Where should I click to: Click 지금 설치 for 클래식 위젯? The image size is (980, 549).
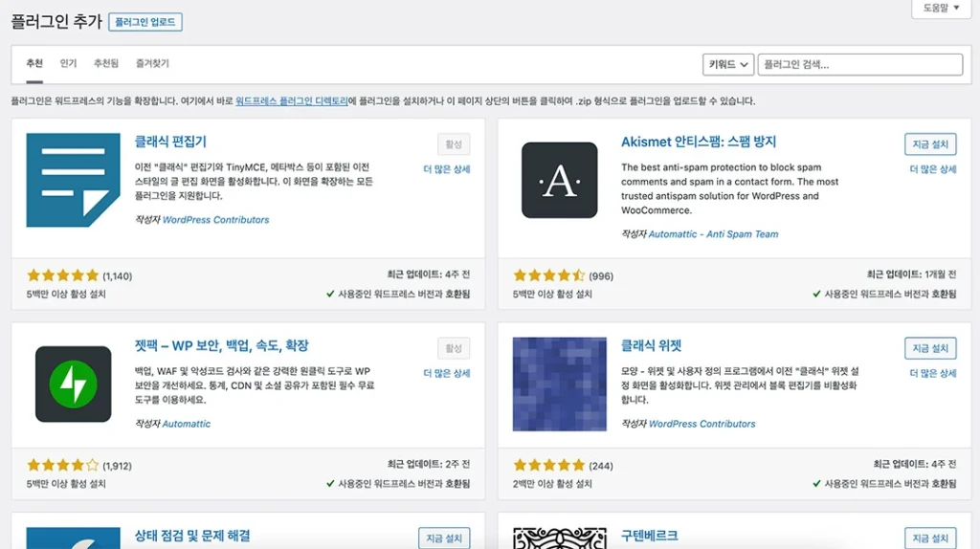coord(930,348)
